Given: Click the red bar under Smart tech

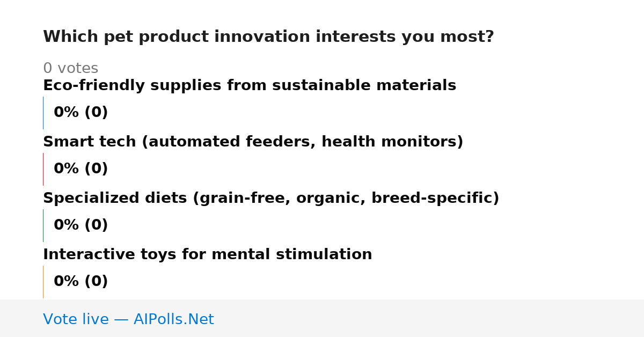Looking at the screenshot, I should click(43, 169).
